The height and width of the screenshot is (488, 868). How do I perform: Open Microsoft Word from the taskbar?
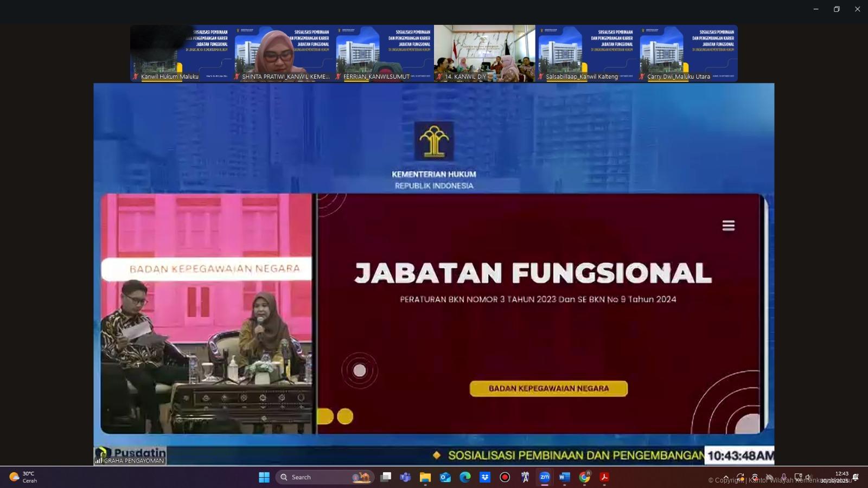point(564,477)
